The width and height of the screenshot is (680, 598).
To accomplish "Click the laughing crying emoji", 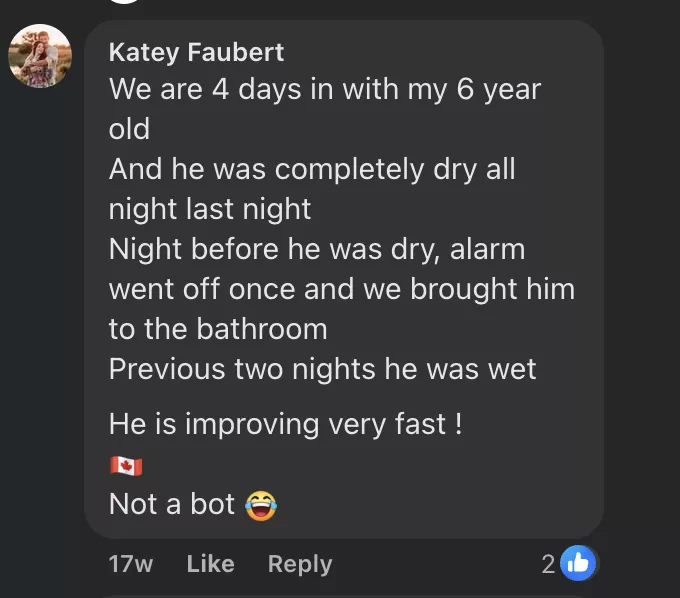I will [x=260, y=505].
